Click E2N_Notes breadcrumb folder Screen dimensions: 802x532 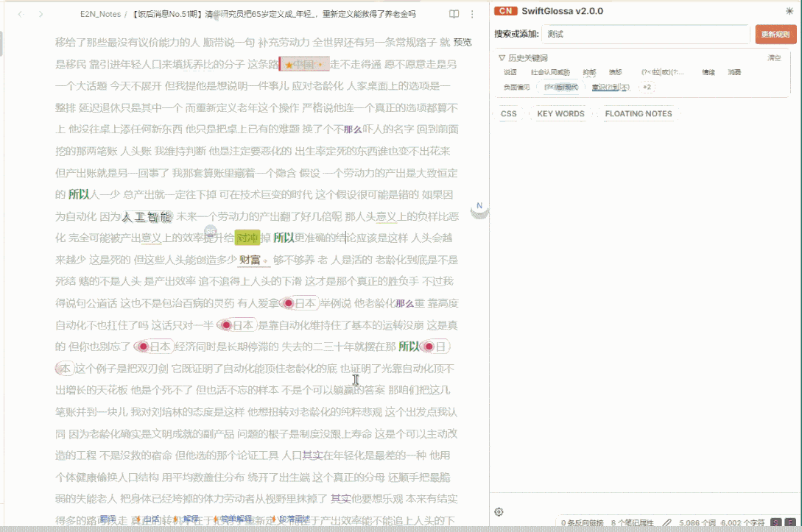click(100, 14)
